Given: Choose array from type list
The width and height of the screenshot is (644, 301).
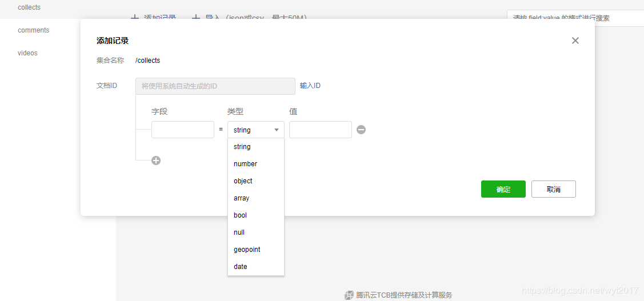Looking at the screenshot, I should pos(256,198).
